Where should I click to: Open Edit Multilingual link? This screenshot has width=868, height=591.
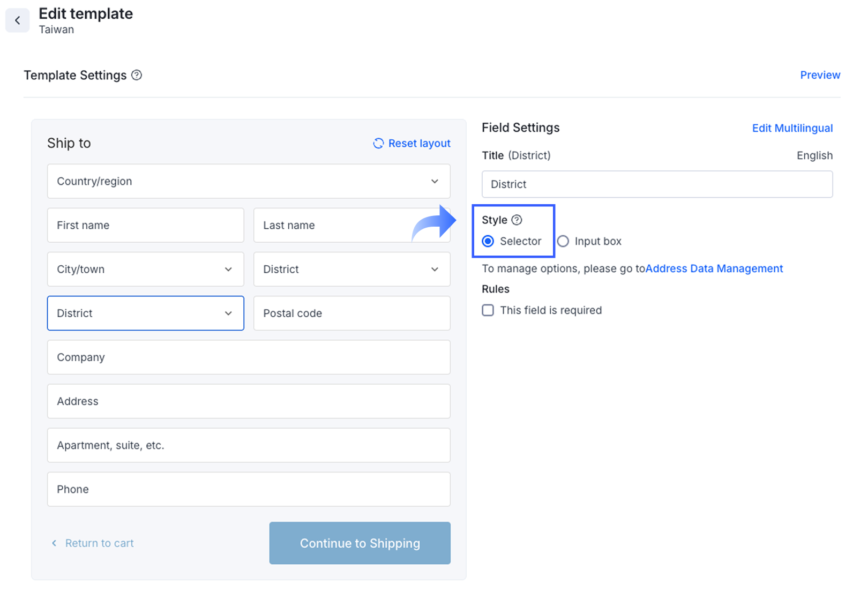tap(792, 128)
